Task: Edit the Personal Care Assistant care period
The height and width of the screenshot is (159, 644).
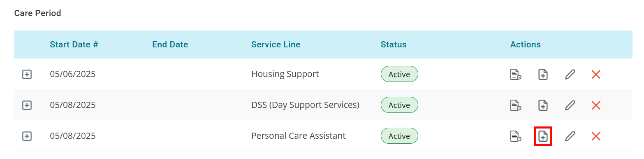Action: point(570,136)
